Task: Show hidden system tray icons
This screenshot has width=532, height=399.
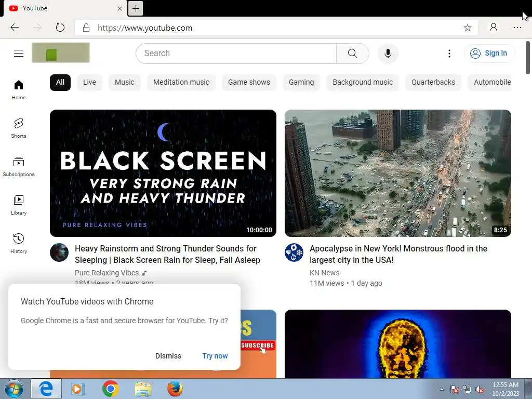Action: [442, 389]
